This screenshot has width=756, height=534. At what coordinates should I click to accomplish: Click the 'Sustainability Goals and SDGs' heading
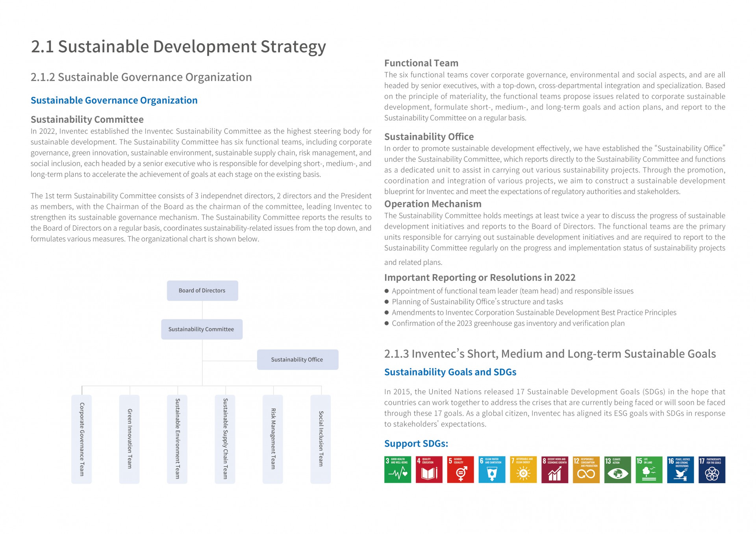pyautogui.click(x=450, y=372)
